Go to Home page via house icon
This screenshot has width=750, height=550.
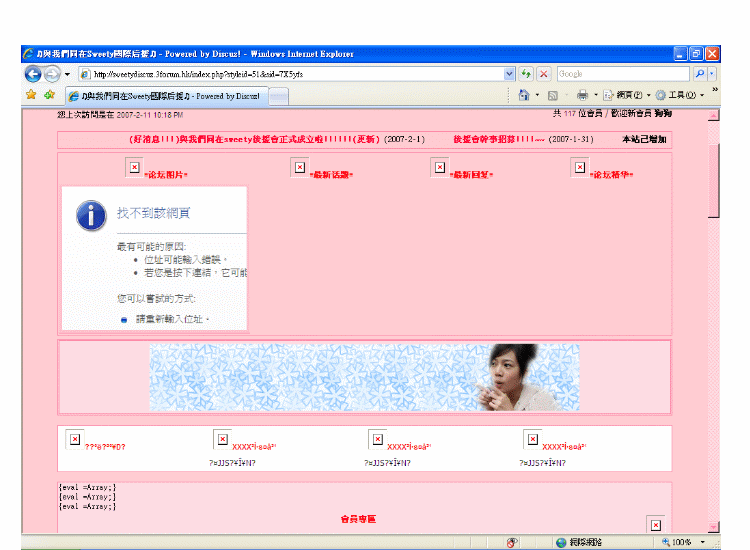tap(524, 95)
